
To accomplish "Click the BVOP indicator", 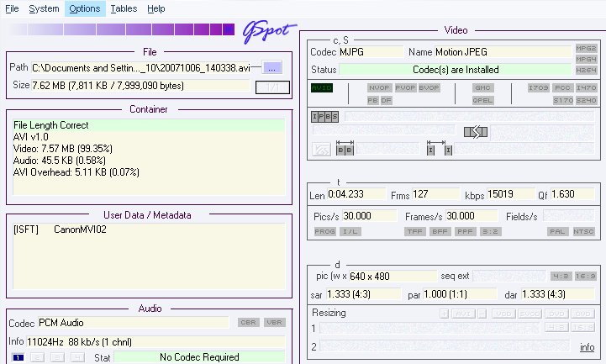I will tap(429, 87).
